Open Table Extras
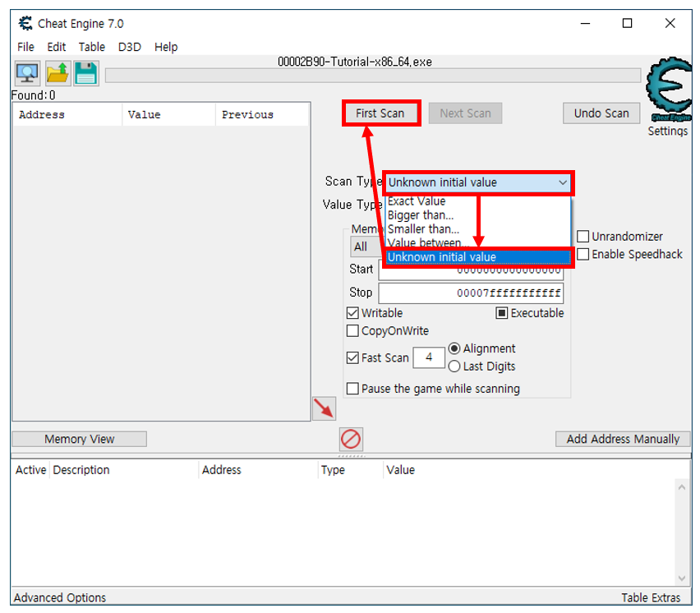 651,597
